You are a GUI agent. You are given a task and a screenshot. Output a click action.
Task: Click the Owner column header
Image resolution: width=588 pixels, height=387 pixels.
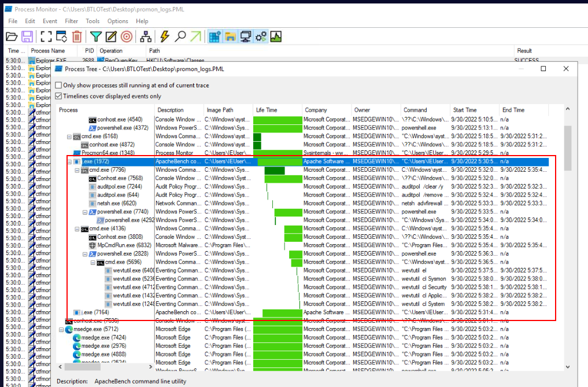coord(376,110)
